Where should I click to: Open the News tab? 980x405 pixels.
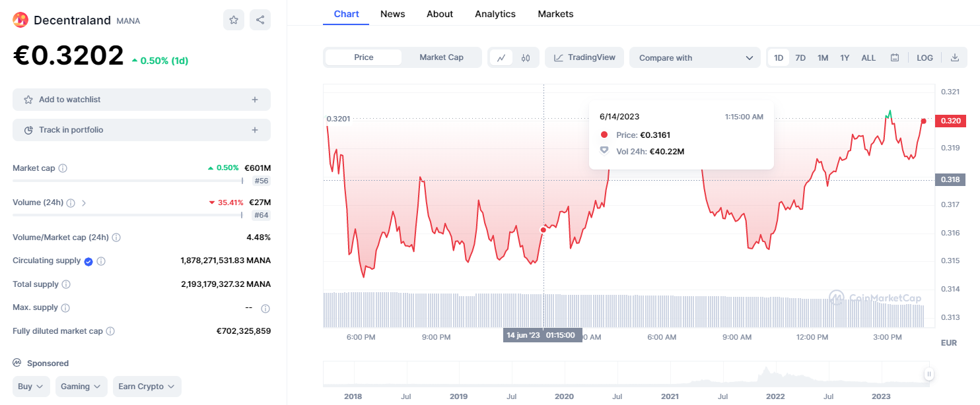[x=393, y=13]
